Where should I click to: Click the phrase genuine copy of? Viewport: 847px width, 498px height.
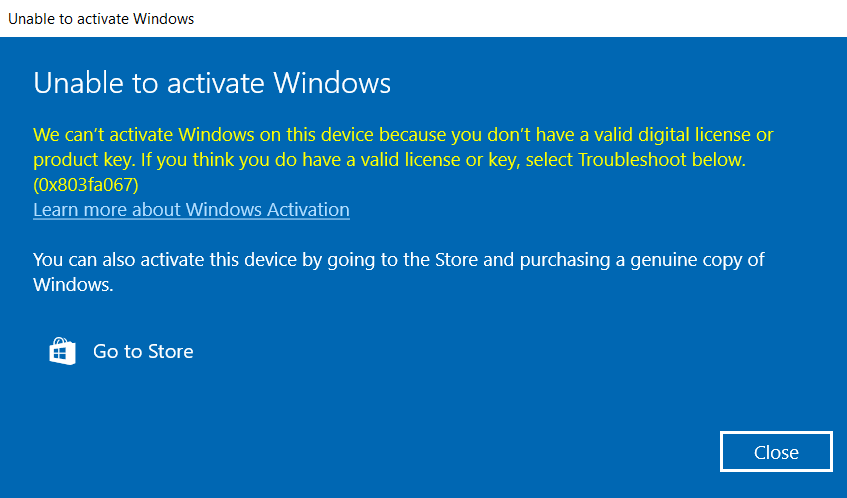pos(697,260)
